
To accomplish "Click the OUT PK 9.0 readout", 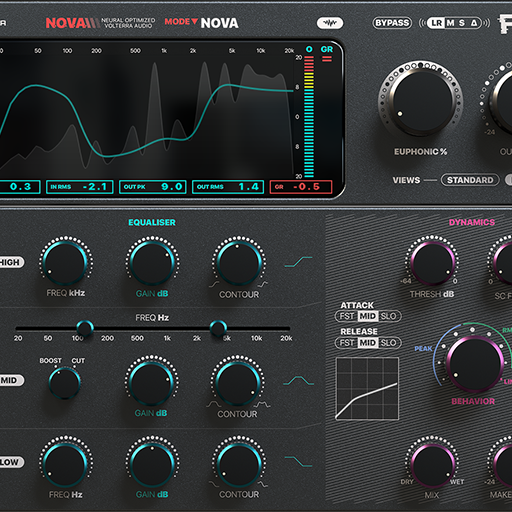I will point(153,187).
